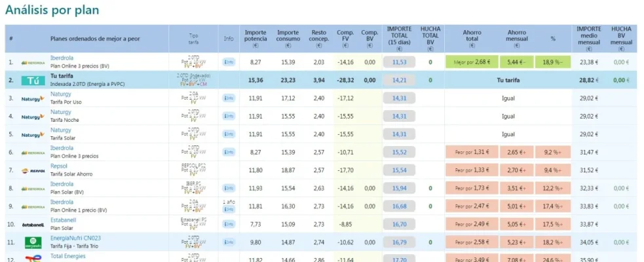Click the Iberdrola logo in row 1
The height and width of the screenshot is (262, 644).
click(x=33, y=62)
